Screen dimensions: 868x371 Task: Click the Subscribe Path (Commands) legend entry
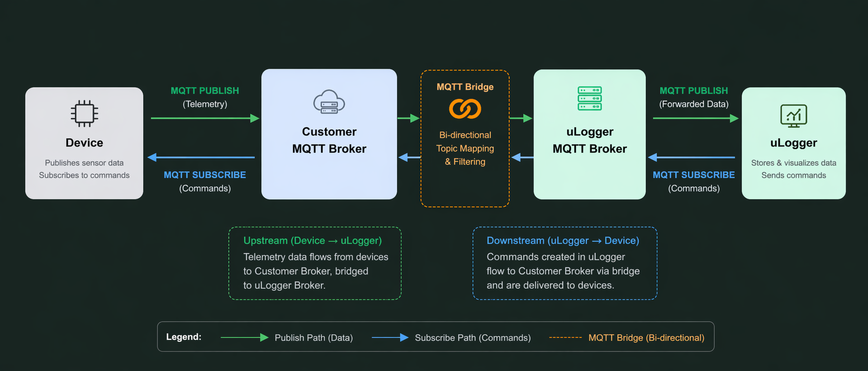click(x=473, y=338)
